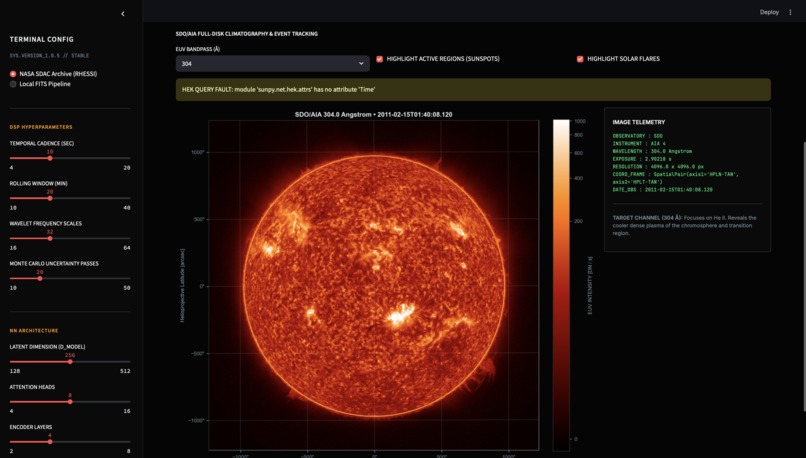Adjust the Rolling Window slider handle
The width and height of the screenshot is (806, 458).
point(50,198)
